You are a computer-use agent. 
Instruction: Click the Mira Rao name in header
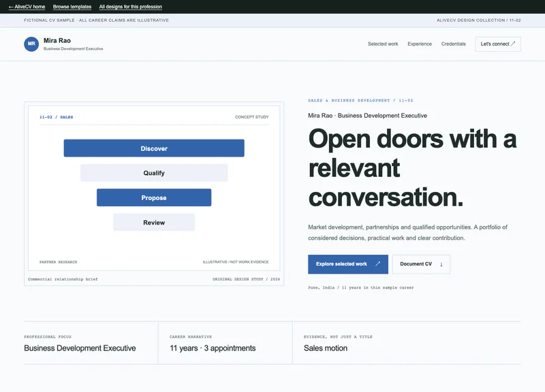pyautogui.click(x=57, y=41)
